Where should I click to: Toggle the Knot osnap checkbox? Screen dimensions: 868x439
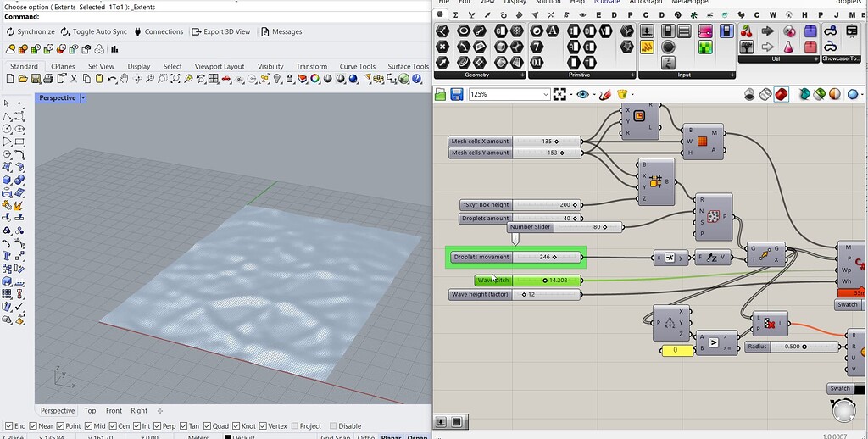pyautogui.click(x=236, y=425)
